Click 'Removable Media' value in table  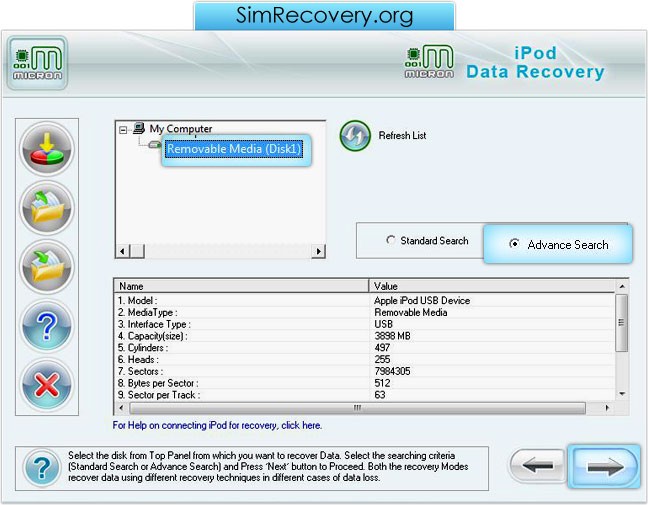411,312
